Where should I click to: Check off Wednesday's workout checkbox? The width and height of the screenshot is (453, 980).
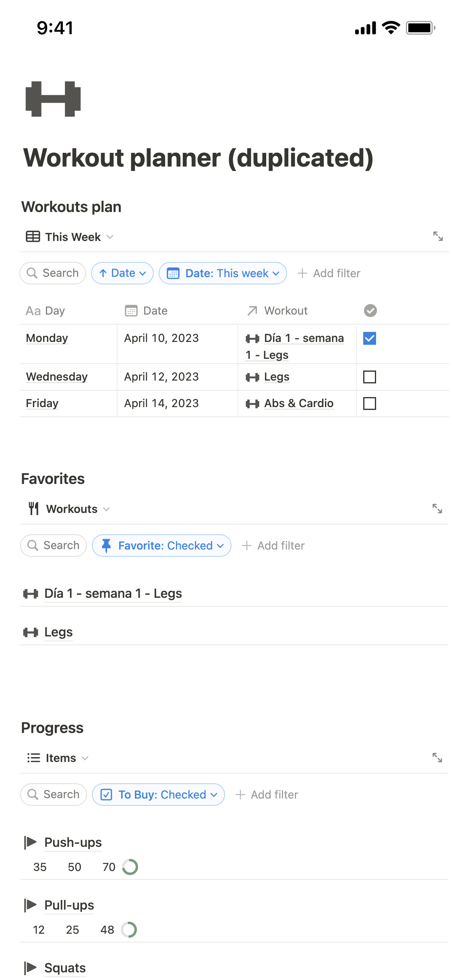(369, 377)
